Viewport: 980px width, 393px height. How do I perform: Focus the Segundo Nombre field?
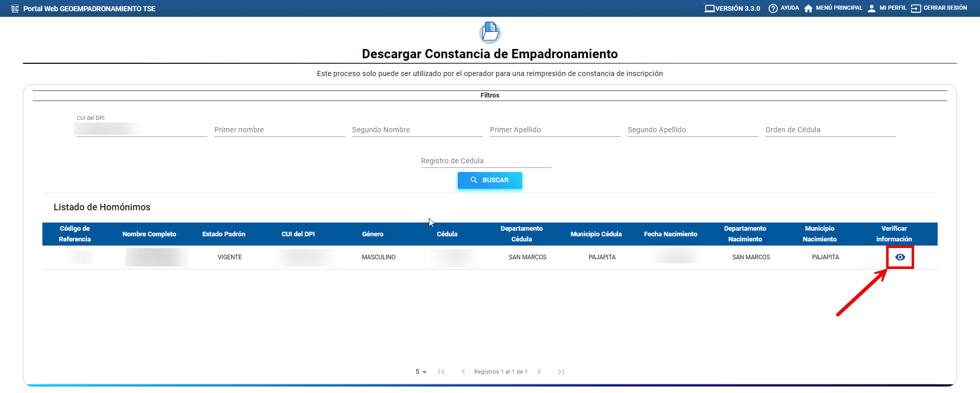[x=417, y=130]
